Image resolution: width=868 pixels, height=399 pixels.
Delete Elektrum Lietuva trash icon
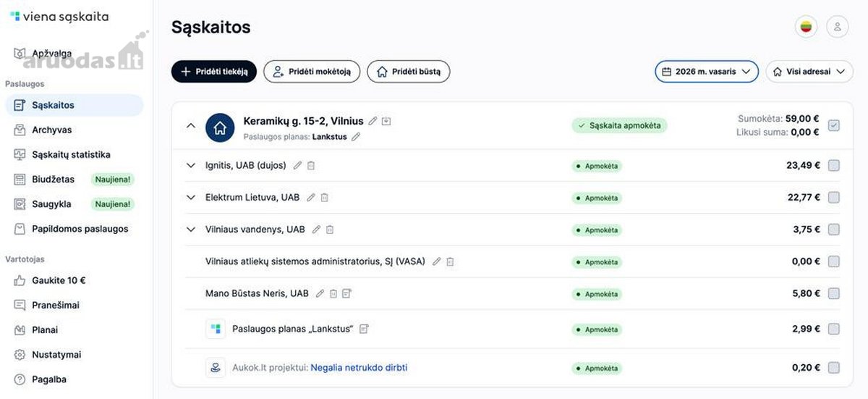click(x=324, y=197)
